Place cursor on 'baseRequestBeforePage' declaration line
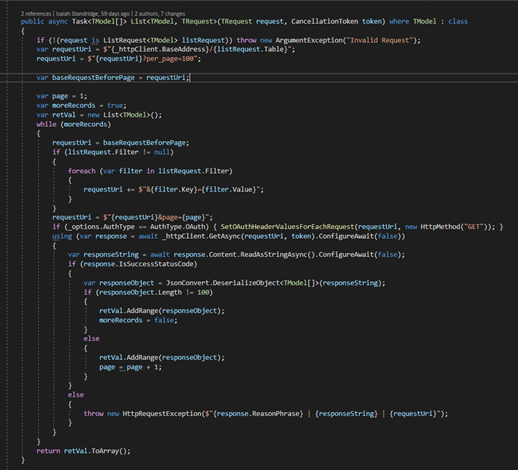518x470 pixels. [x=113, y=78]
